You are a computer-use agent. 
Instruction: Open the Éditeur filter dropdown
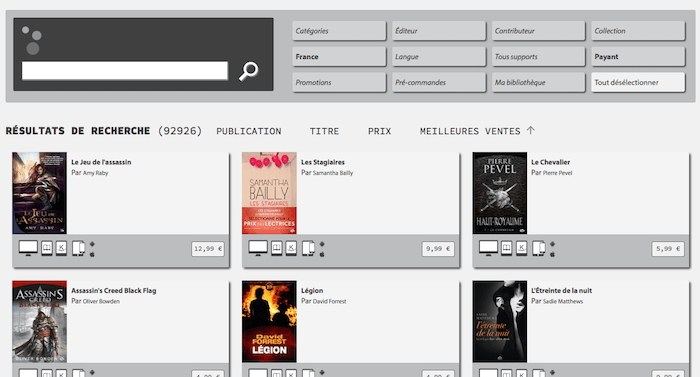pyautogui.click(x=439, y=31)
